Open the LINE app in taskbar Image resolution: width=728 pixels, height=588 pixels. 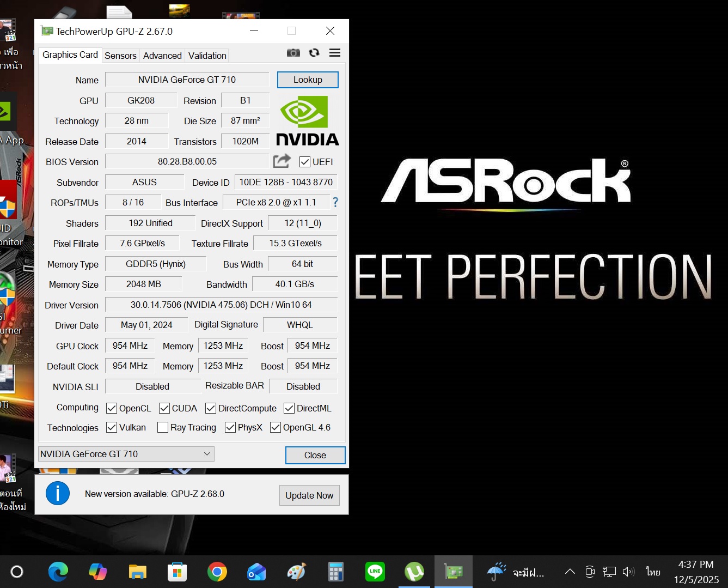(x=375, y=572)
